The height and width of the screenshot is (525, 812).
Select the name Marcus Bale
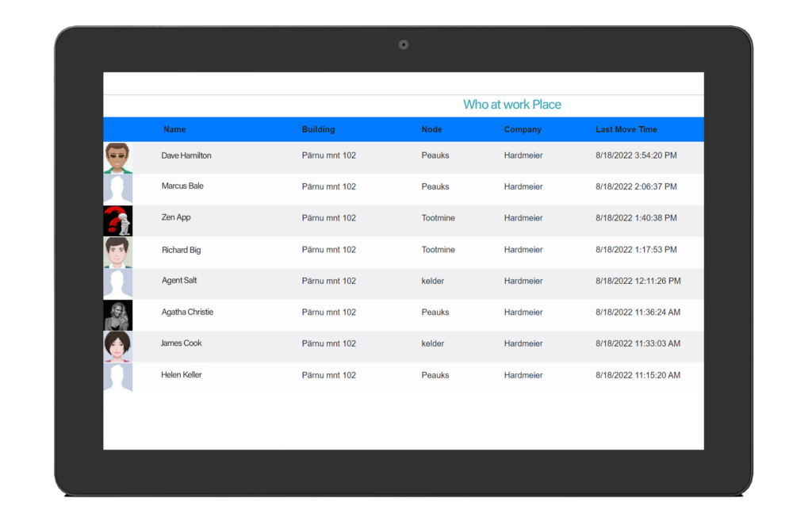coord(182,186)
